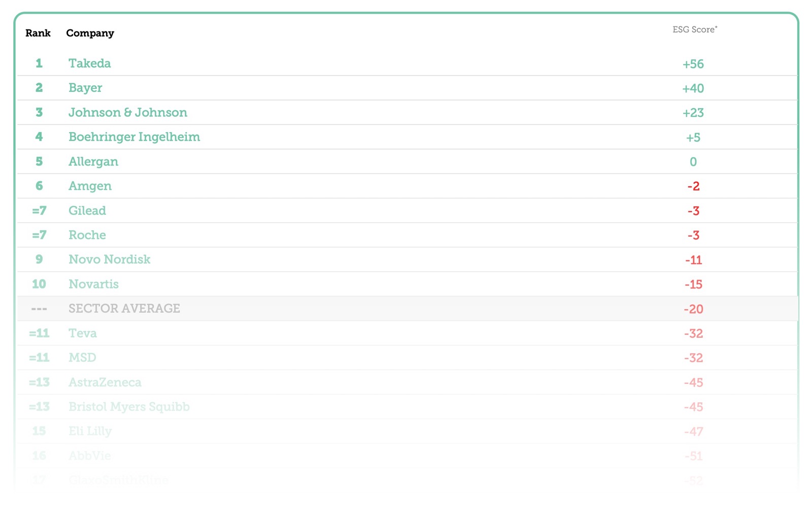Click the =11 rank beside MSD
The height and width of the screenshot is (520, 812).
point(39,357)
